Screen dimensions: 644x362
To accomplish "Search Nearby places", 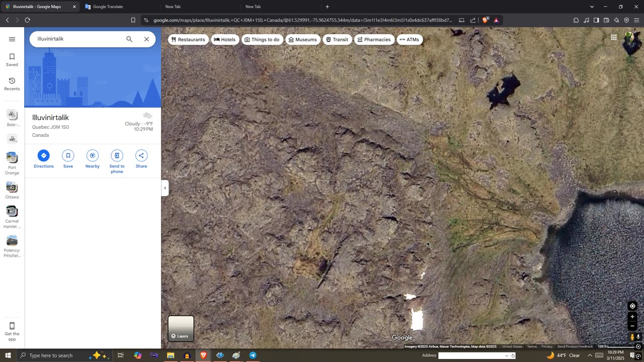I will pyautogui.click(x=93, y=159).
